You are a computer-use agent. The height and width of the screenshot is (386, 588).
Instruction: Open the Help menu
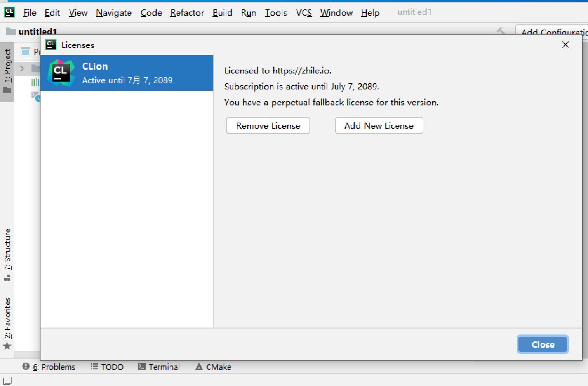[370, 12]
